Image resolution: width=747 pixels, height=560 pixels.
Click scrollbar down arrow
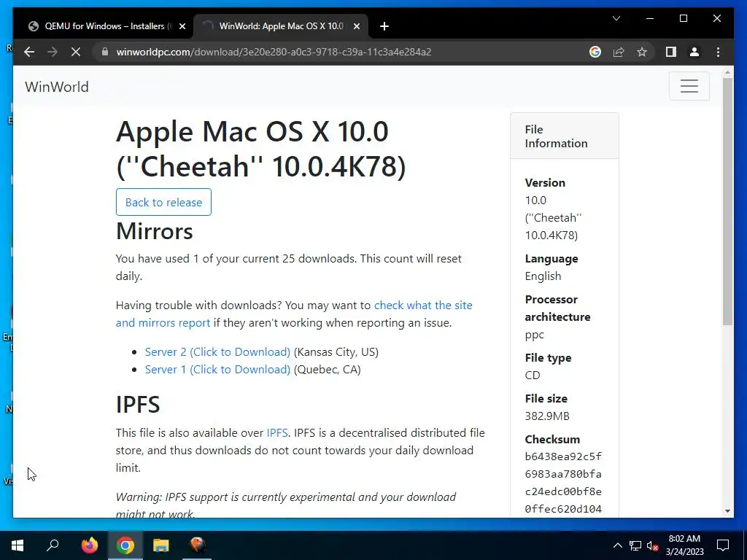pyautogui.click(x=727, y=511)
